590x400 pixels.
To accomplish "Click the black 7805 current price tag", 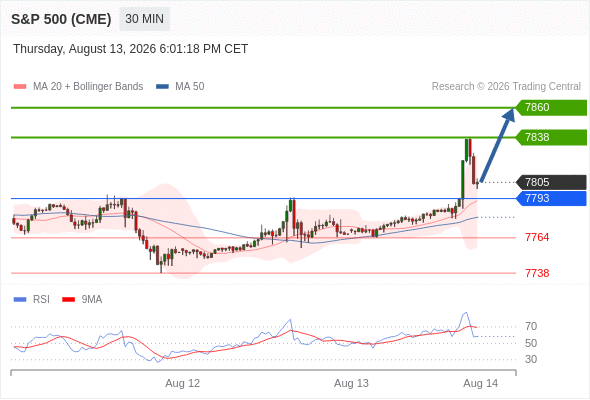I will pos(551,182).
